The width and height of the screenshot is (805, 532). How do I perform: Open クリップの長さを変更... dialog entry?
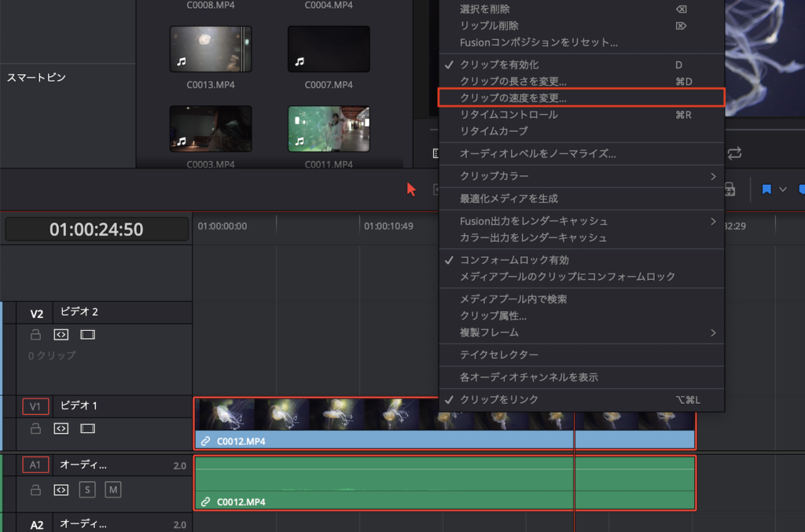pos(581,81)
